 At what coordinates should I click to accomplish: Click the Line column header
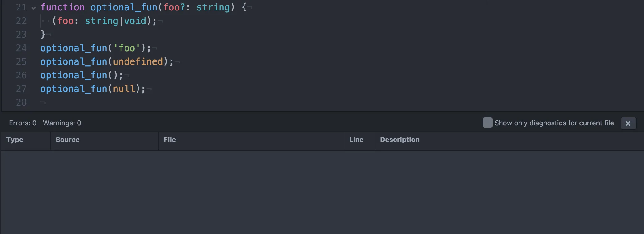click(x=356, y=140)
